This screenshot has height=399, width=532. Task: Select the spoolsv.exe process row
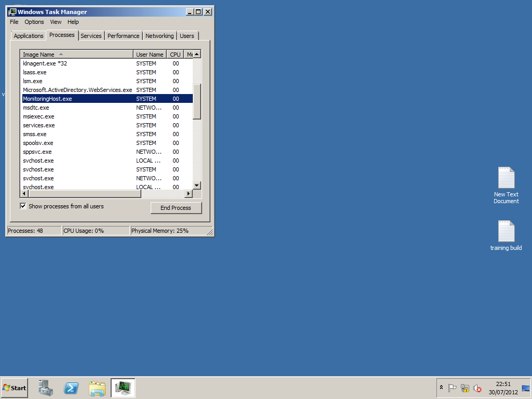[x=107, y=143]
